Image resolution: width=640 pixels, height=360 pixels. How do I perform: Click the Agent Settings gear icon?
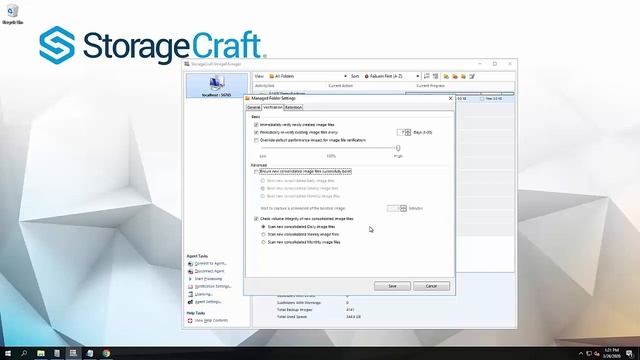coord(190,302)
